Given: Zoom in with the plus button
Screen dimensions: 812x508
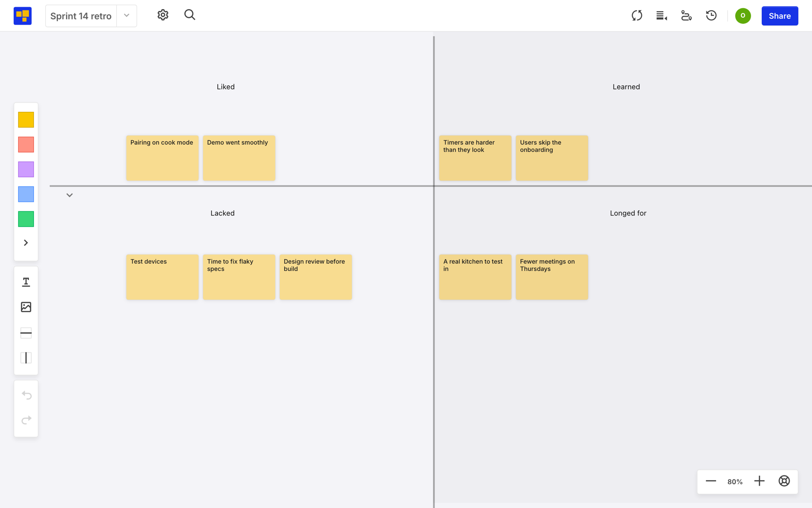Looking at the screenshot, I should [x=759, y=481].
